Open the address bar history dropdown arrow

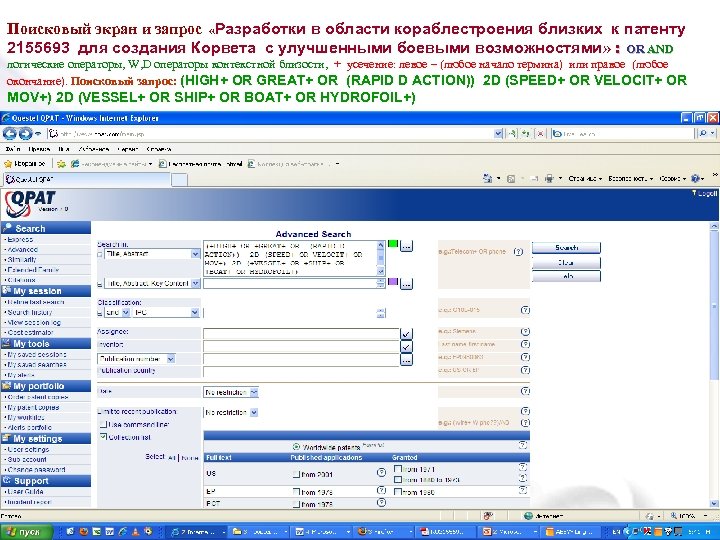click(498, 134)
